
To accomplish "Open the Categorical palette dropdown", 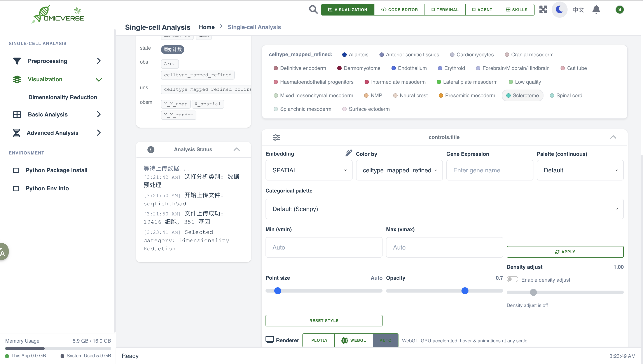I will tap(444, 209).
